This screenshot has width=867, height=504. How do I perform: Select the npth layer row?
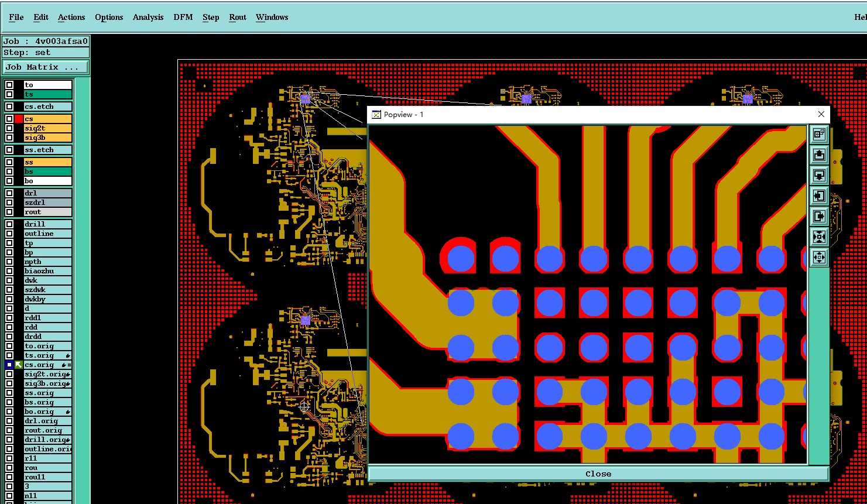click(x=47, y=262)
